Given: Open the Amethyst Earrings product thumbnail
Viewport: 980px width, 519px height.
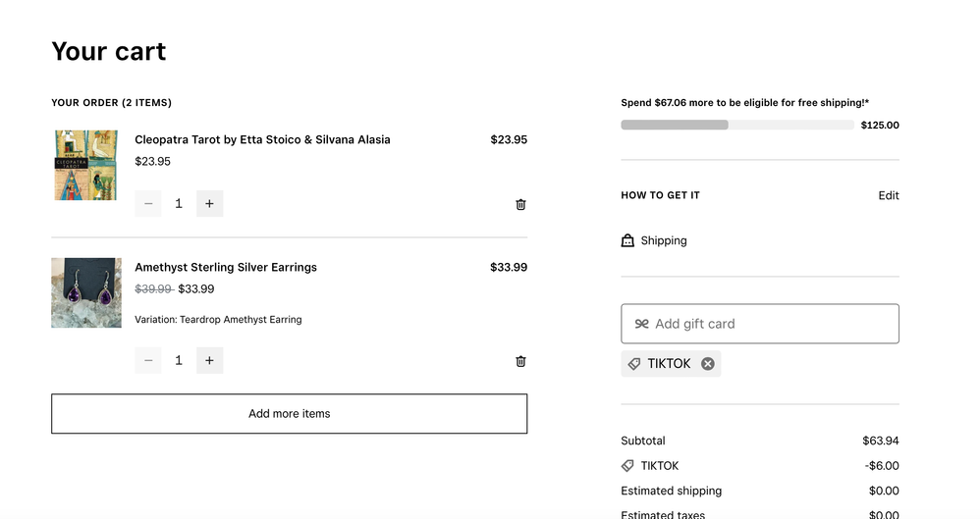Looking at the screenshot, I should [86, 292].
